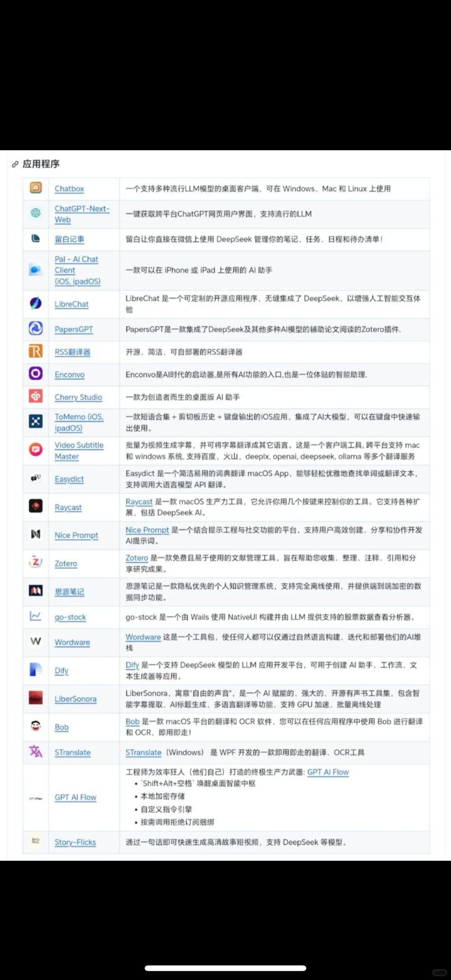451x980 pixels.
Task: Click the ToMemo app icon
Action: [35, 421]
